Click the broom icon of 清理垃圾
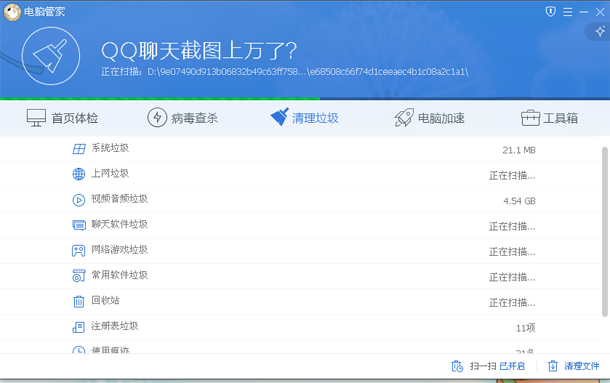 279,117
